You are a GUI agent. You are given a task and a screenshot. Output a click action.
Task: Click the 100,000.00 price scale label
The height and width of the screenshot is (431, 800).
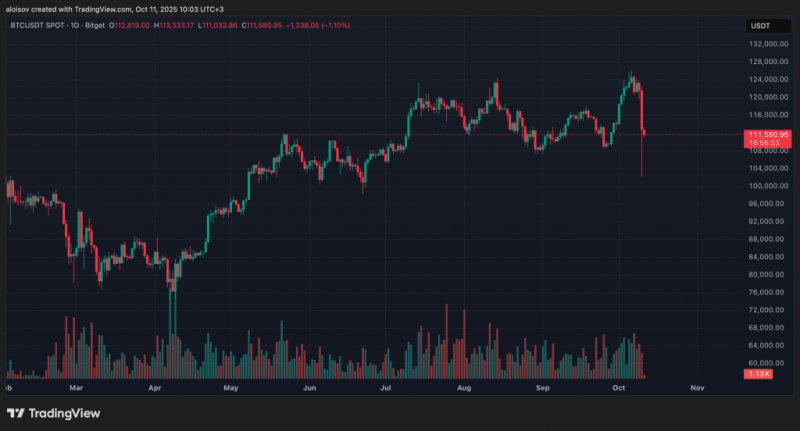click(x=768, y=186)
